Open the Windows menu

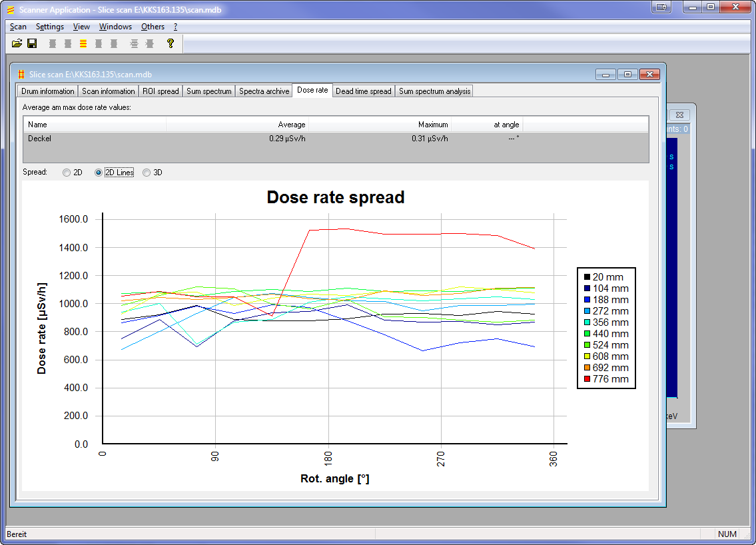pyautogui.click(x=115, y=27)
